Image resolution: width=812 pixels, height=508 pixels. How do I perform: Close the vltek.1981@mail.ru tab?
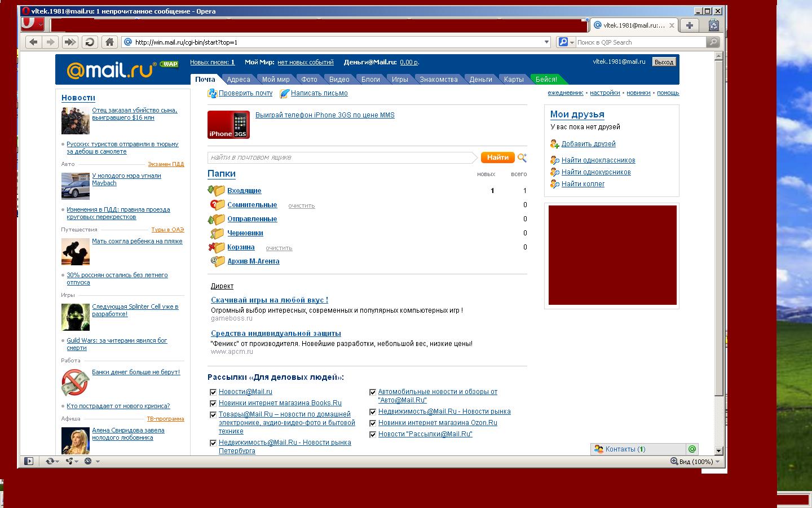[x=672, y=25]
